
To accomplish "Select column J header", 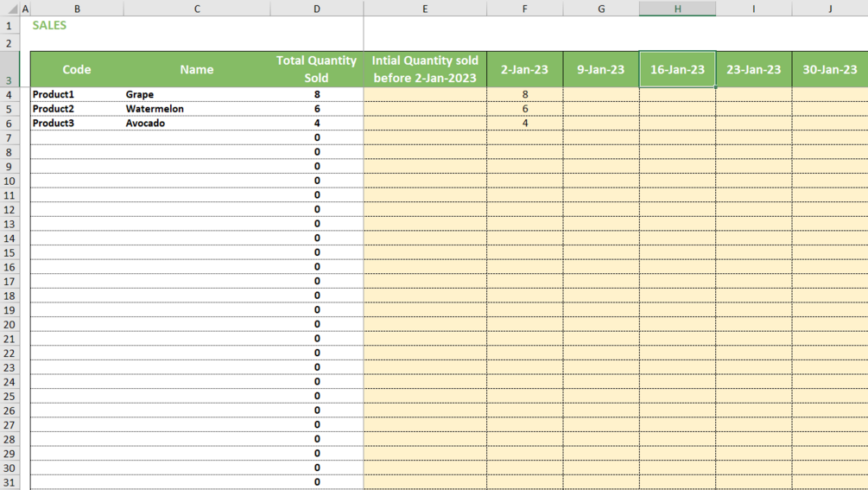I will (830, 9).
